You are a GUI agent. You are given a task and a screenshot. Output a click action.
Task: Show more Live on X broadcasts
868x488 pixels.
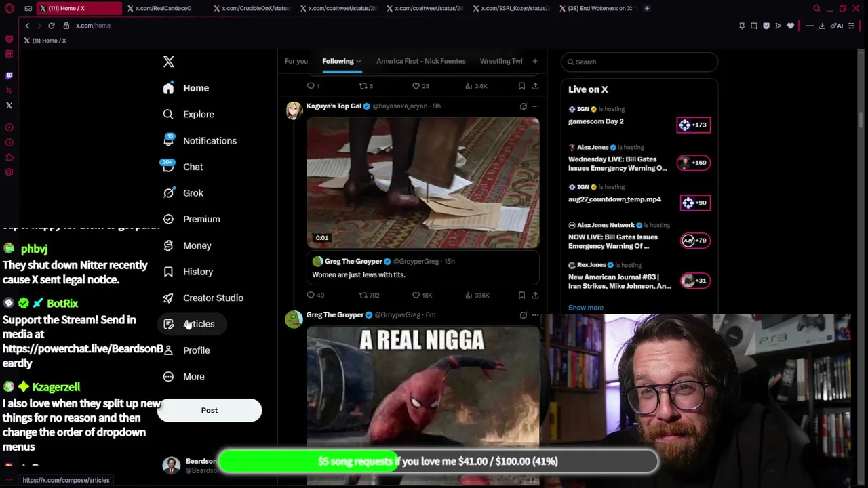click(x=586, y=308)
